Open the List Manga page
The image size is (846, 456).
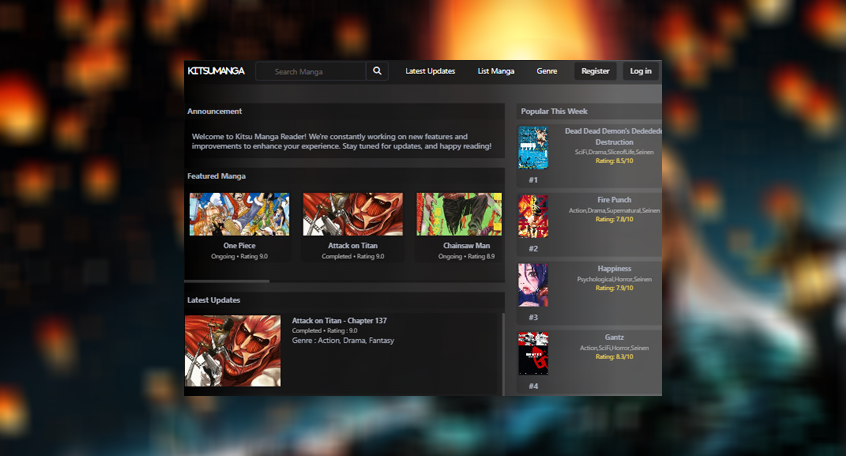[x=496, y=71]
